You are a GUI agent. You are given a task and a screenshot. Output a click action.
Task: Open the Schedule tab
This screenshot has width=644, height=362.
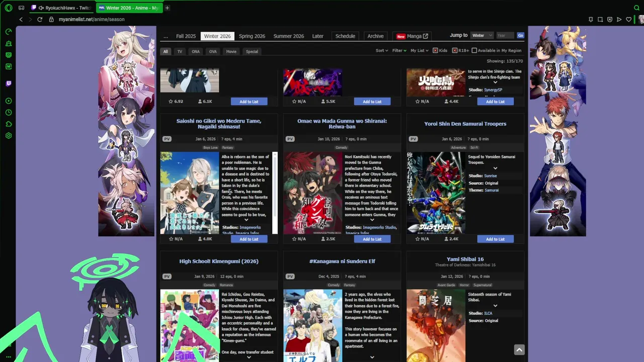(345, 36)
